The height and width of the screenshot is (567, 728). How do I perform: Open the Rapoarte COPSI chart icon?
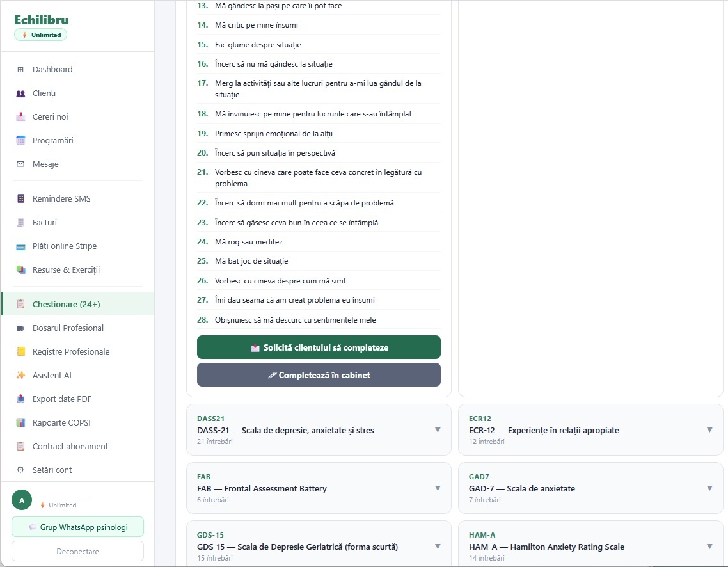pyautogui.click(x=20, y=422)
